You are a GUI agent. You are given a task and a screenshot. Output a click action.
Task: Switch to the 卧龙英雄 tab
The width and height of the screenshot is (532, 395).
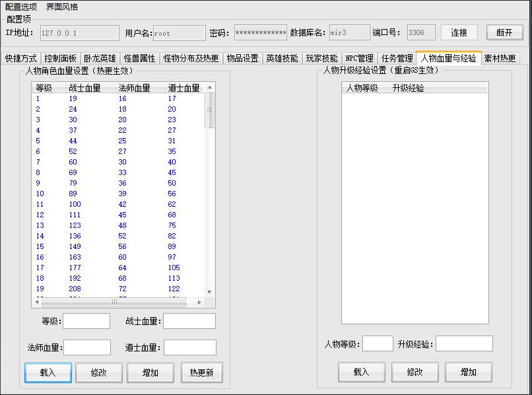pos(100,59)
